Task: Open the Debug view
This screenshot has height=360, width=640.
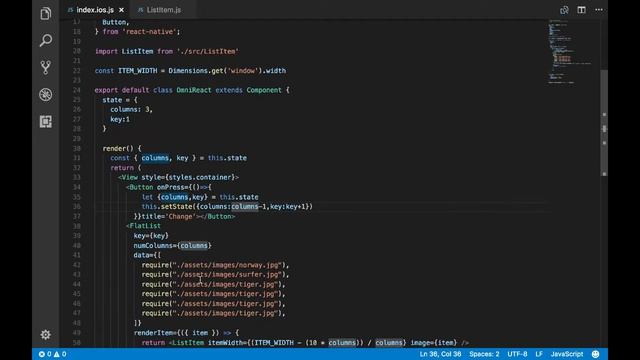Action: click(46, 95)
